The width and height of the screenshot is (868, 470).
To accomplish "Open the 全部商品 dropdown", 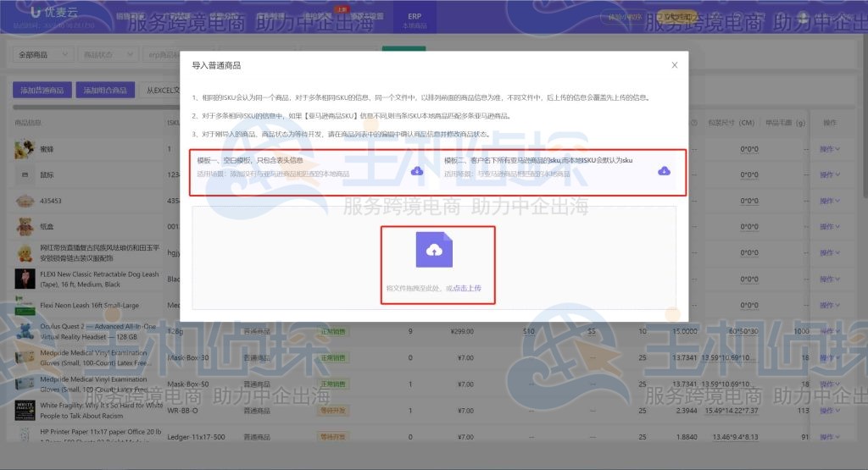I will click(43, 55).
